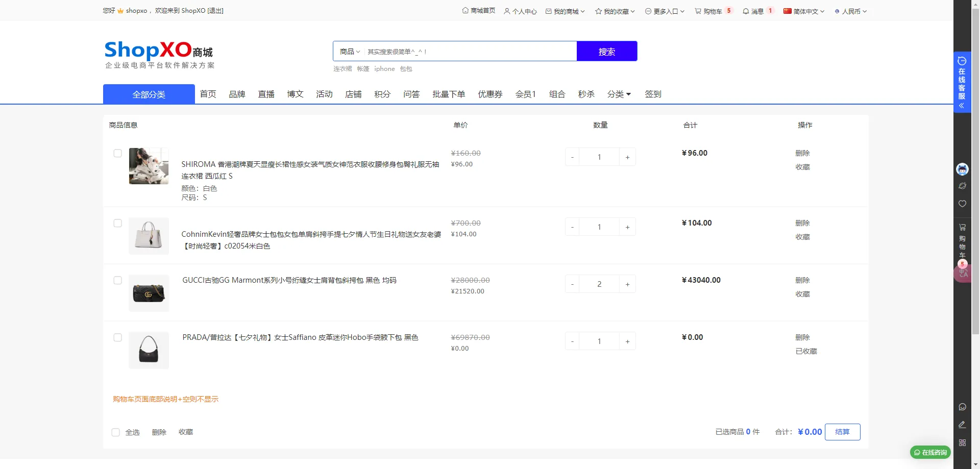Open the user avatar in the right sidebar
The width and height of the screenshot is (980, 469).
click(962, 169)
